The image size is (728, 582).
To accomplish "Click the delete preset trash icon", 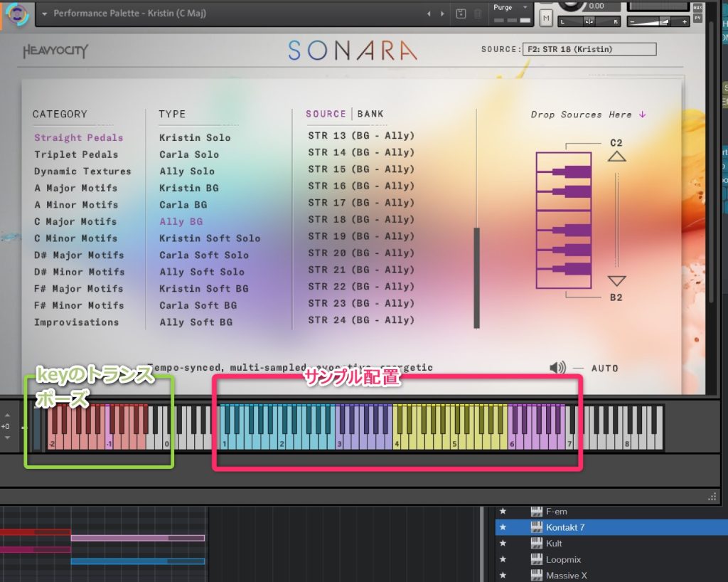I will click(478, 14).
